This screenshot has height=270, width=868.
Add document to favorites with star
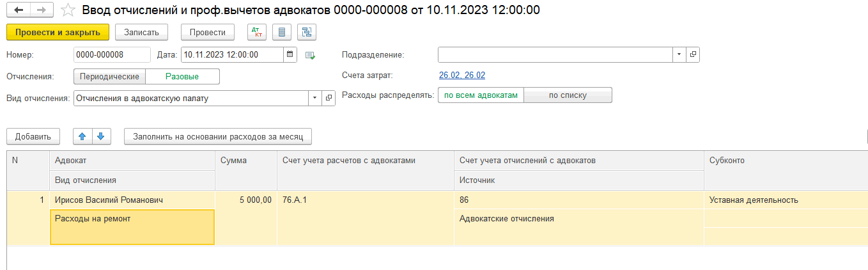pos(68,10)
